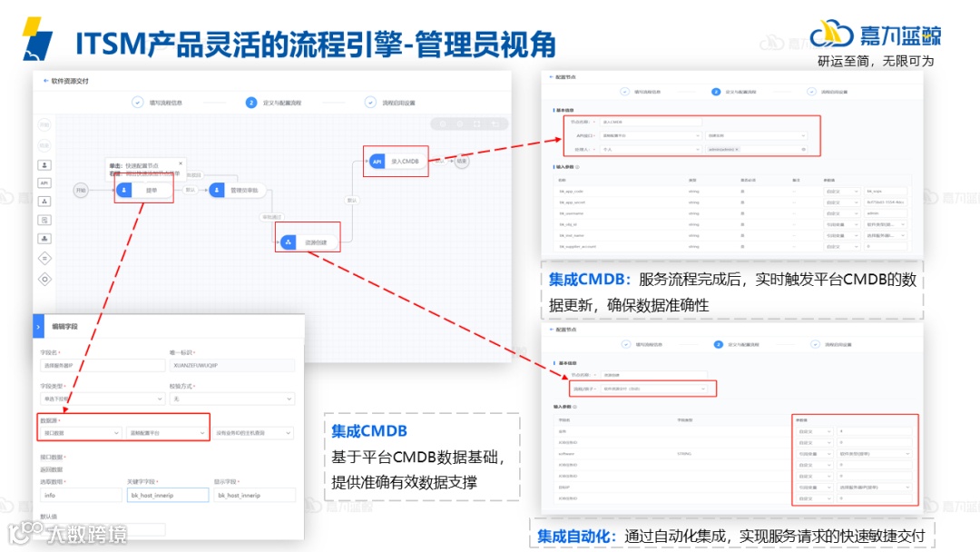Image resolution: width=980 pixels, height=552 pixels.
Task: Select the 提单 flow node
Action: point(144,190)
